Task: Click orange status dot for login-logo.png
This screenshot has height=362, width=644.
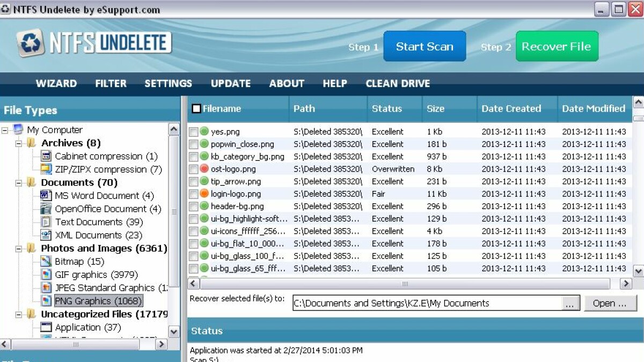Action: coord(204,194)
